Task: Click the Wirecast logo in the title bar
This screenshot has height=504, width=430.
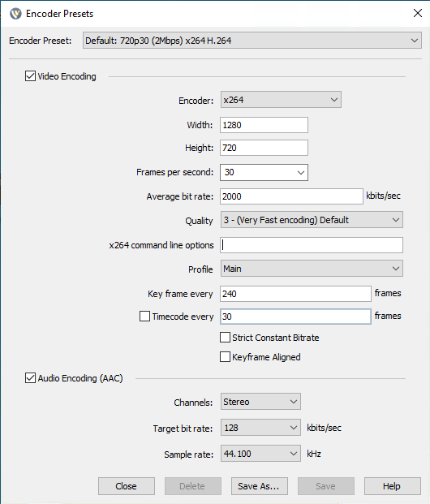Action: click(15, 14)
